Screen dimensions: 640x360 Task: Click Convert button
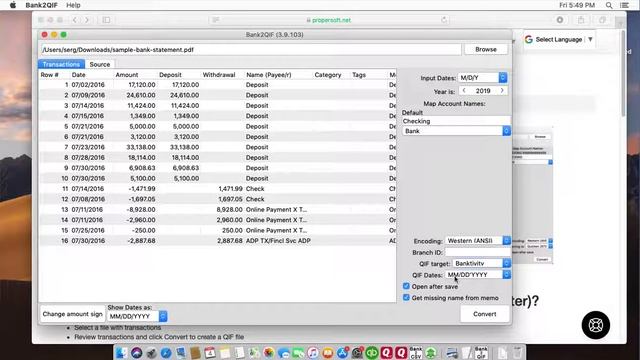pos(484,314)
